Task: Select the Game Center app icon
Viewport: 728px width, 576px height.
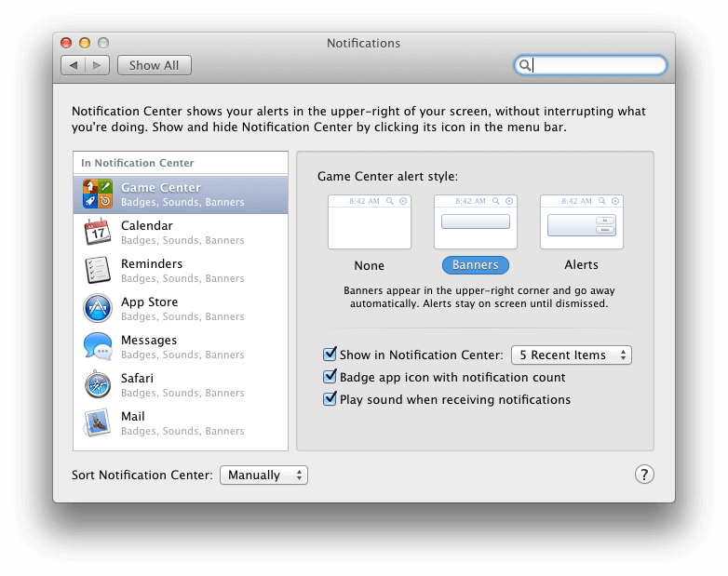Action: coord(98,194)
